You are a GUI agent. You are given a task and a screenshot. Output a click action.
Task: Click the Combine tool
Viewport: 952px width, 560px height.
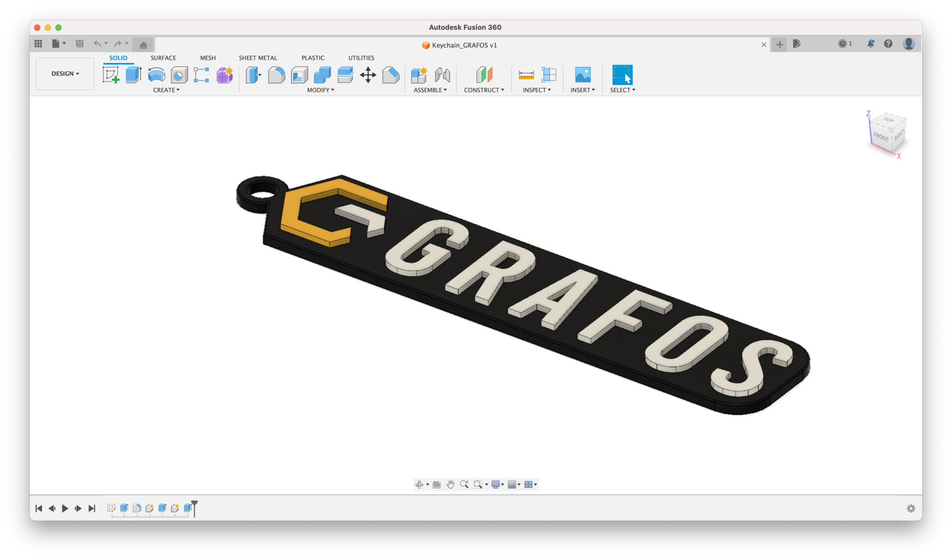322,75
